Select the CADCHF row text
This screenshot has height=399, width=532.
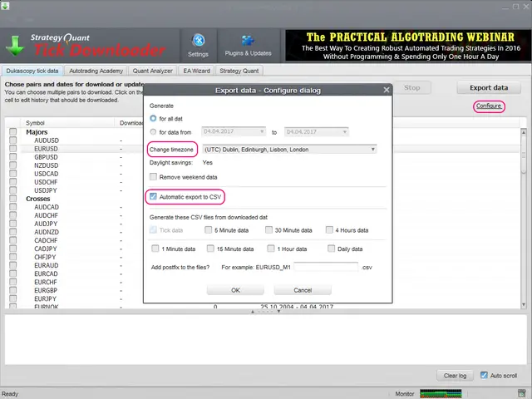(x=46, y=240)
